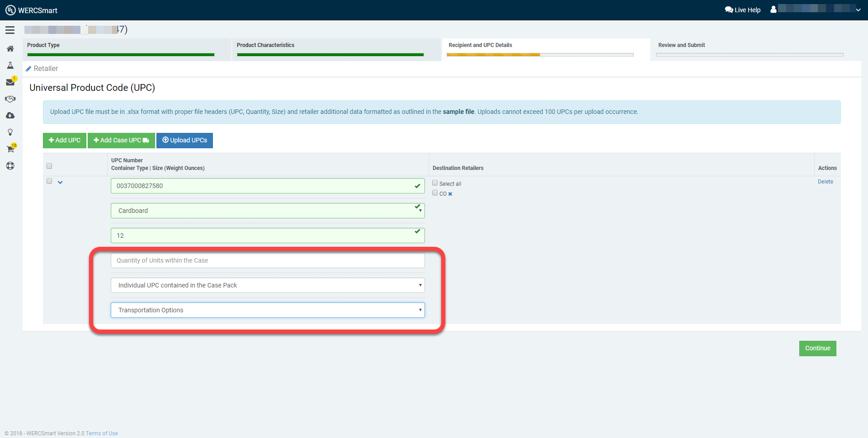Toggle the header select-all rows checkbox
868x438 pixels.
(x=49, y=166)
